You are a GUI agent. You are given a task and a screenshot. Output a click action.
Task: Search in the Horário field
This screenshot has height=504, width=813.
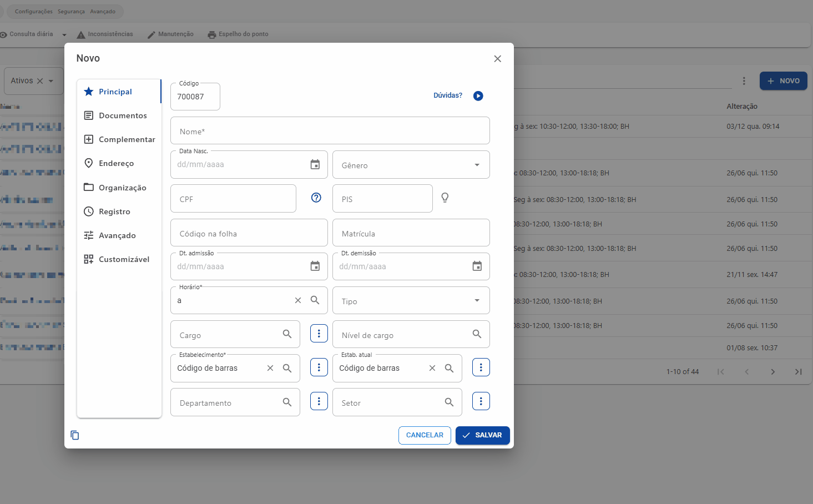point(315,300)
